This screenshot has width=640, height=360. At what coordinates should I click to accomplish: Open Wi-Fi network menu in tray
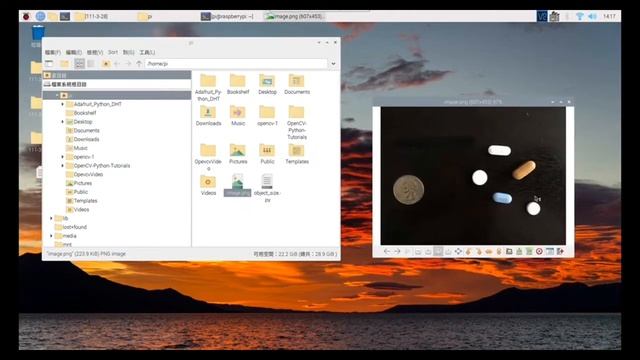click(580, 16)
